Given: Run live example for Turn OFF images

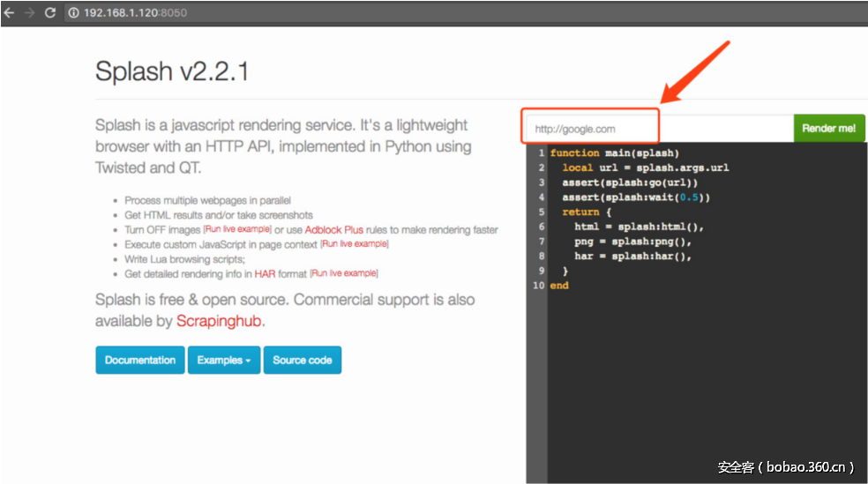Looking at the screenshot, I should tap(237, 230).
